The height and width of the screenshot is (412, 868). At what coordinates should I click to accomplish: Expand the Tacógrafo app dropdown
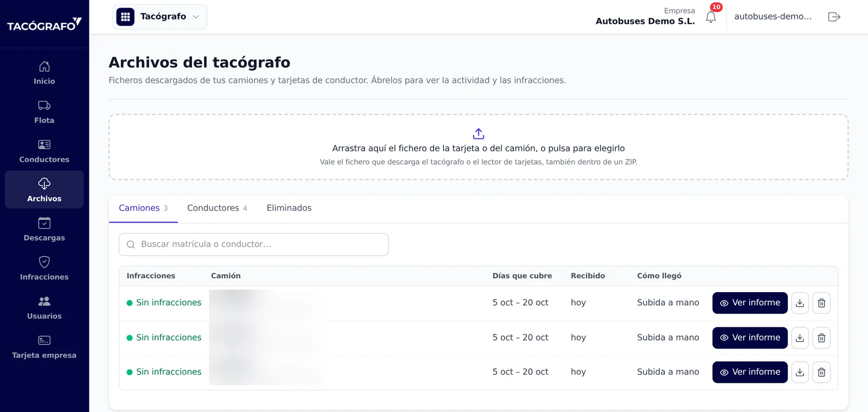(x=159, y=17)
